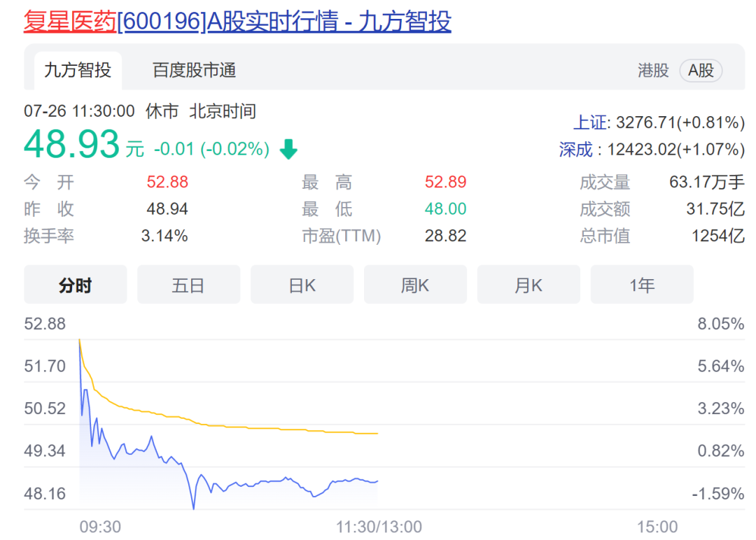Click the 0.82% percent axis label

point(721,451)
